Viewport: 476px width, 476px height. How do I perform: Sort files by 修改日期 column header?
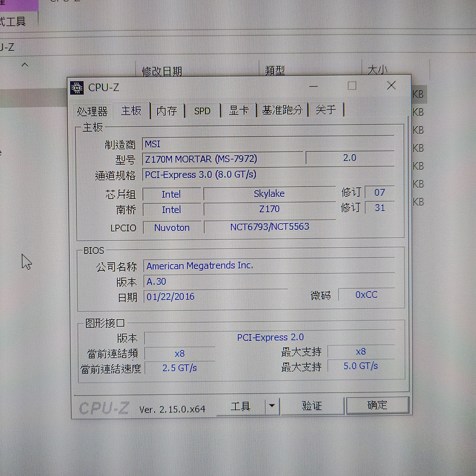pos(162,71)
